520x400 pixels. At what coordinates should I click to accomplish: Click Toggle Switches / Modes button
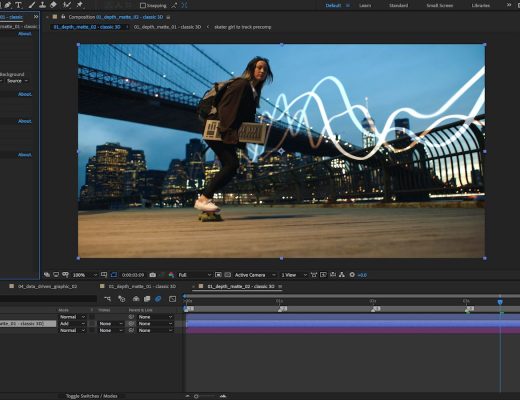pyautogui.click(x=91, y=396)
